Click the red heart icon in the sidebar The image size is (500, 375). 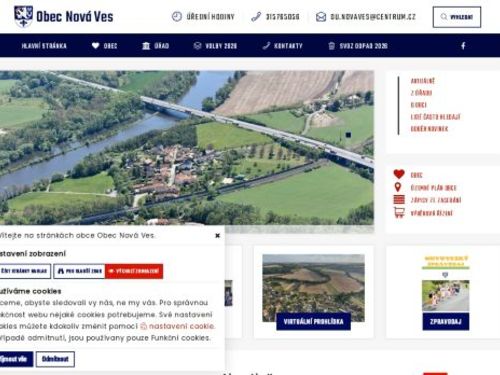[x=399, y=174]
